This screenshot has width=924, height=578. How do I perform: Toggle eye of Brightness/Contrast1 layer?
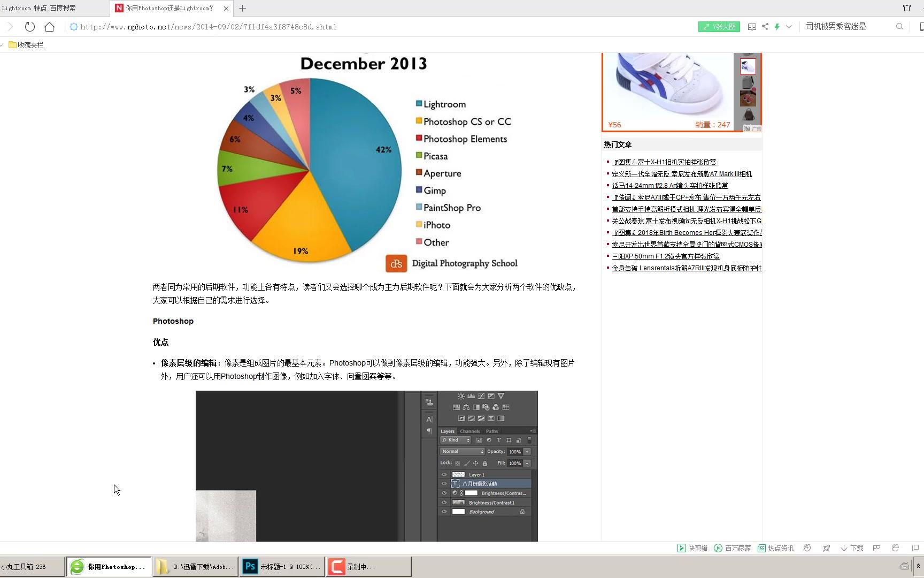444,503
